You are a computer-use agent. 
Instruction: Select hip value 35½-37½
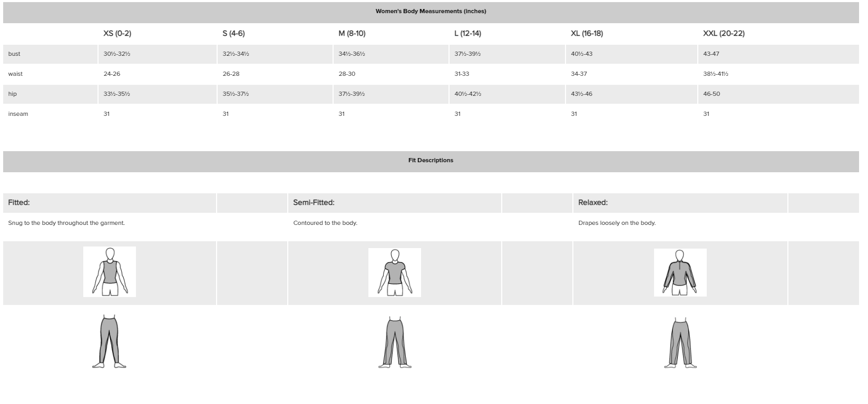[x=236, y=94]
